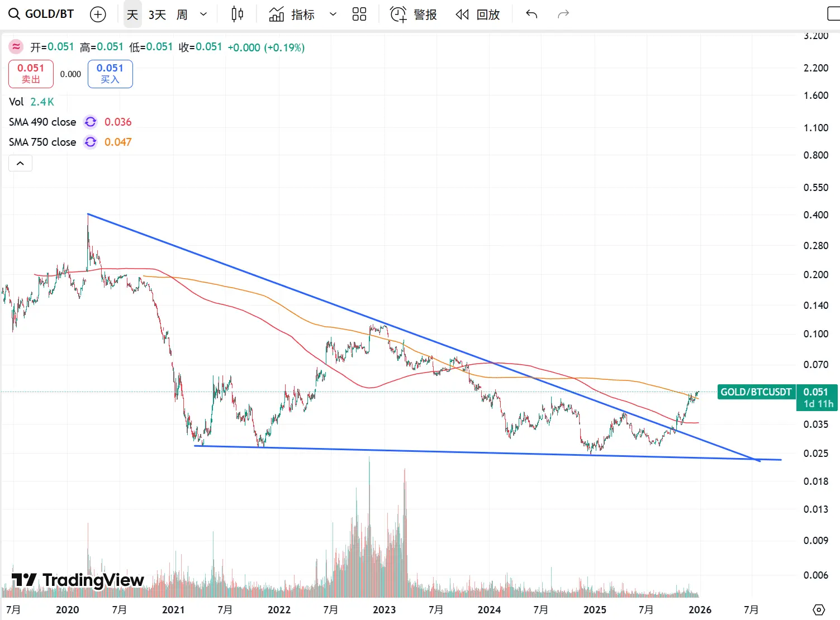This screenshot has height=620, width=840.
Task: Collapse the indicator legend with chevron
Action: 20,163
